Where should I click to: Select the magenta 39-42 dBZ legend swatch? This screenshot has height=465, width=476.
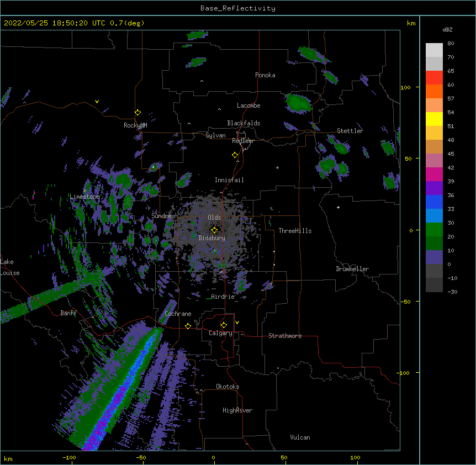(x=434, y=174)
